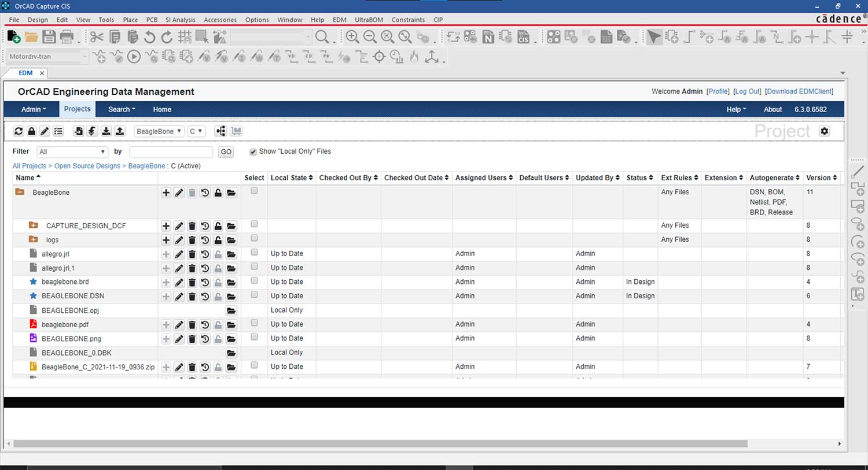Image resolution: width=868 pixels, height=470 pixels.
Task: Open the EDM Help dropdown in navbar
Action: (736, 109)
